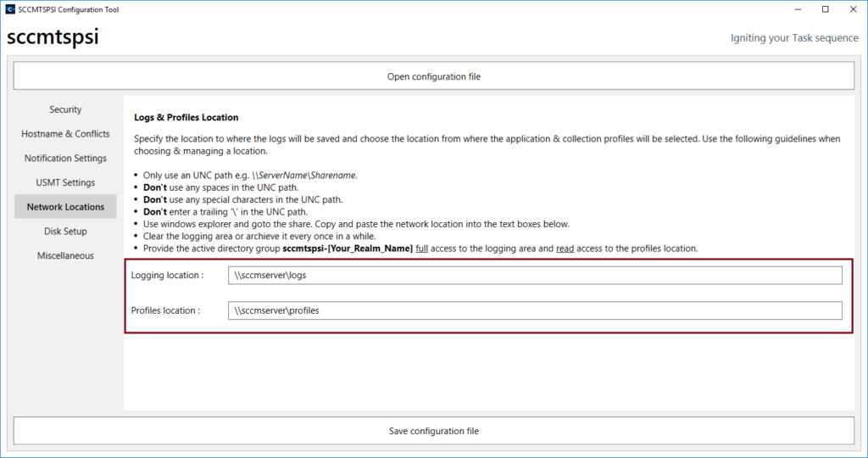The width and height of the screenshot is (868, 458).
Task: Minimize the Configuration Tool window
Action: [x=798, y=9]
